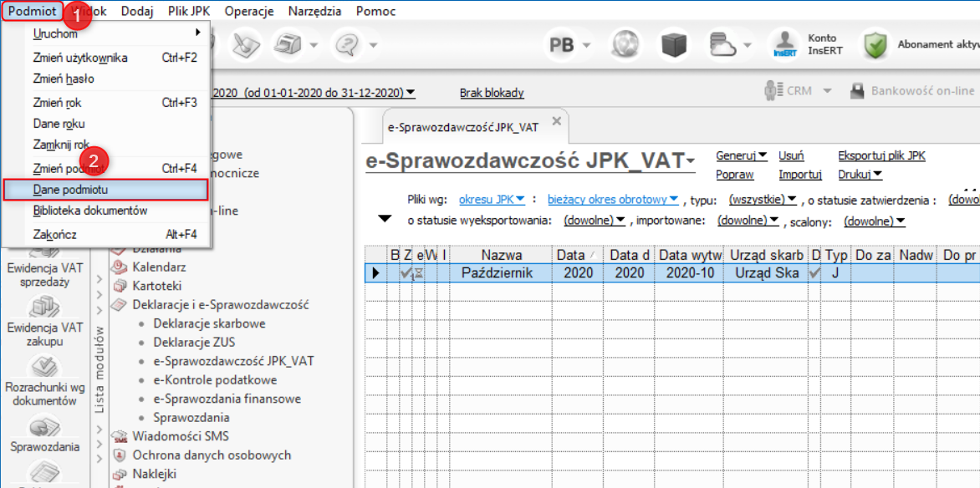Image resolution: width=980 pixels, height=488 pixels.
Task: Open the Pomoc menu
Action: [375, 11]
